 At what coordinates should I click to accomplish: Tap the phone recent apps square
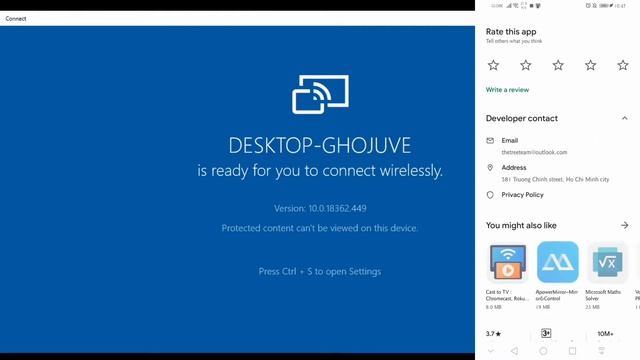[573, 351]
